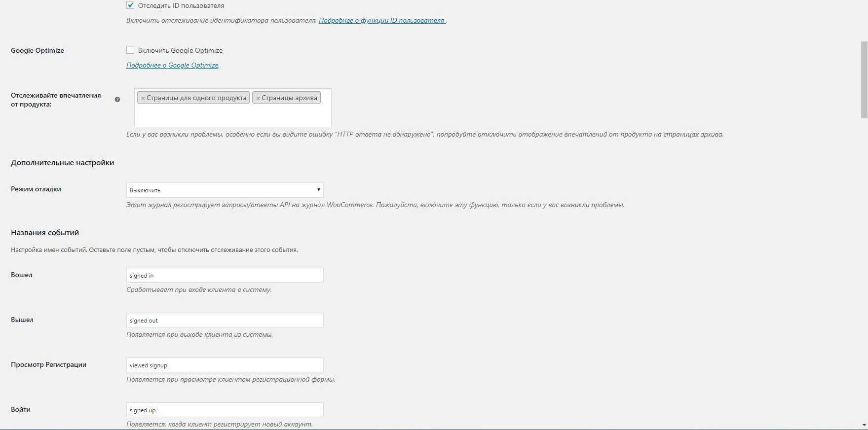
Task: Select the 'viewed signup' text field
Action: pos(225,365)
